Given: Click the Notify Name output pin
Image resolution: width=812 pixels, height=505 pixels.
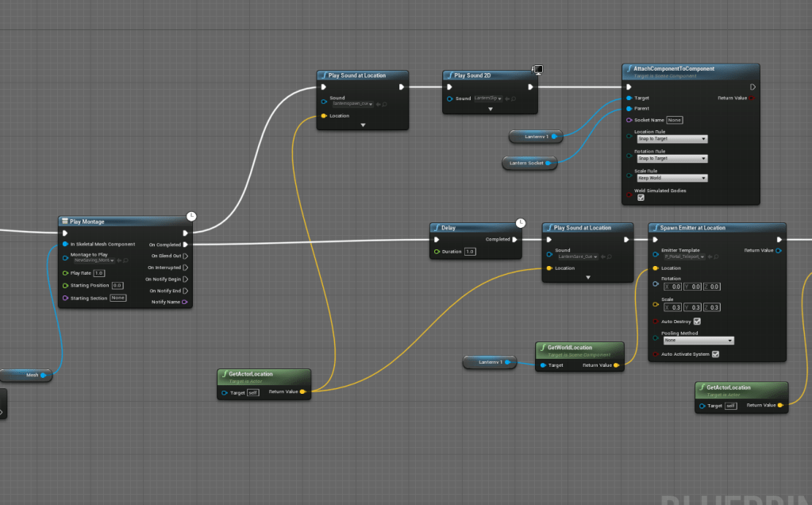Looking at the screenshot, I should pyautogui.click(x=185, y=302).
